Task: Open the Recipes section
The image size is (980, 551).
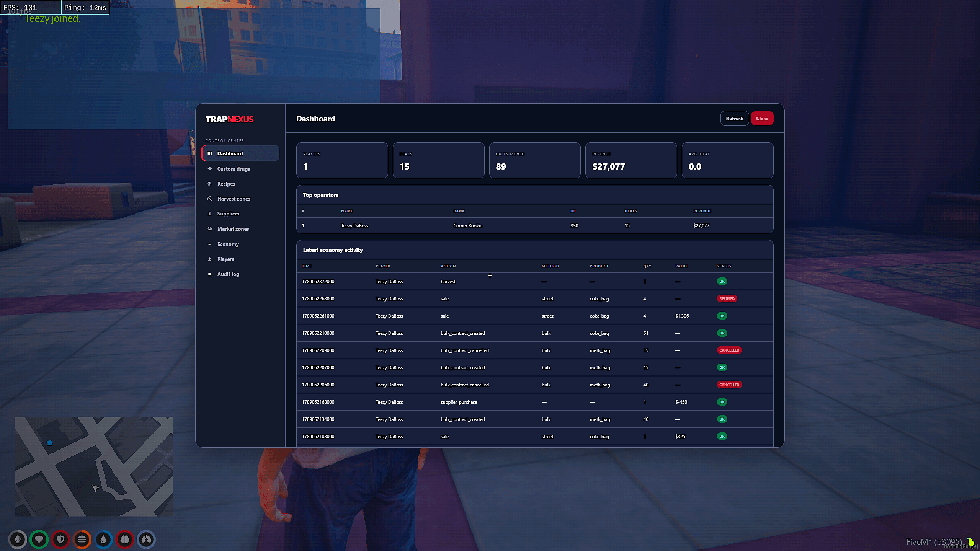Action: 240,184
